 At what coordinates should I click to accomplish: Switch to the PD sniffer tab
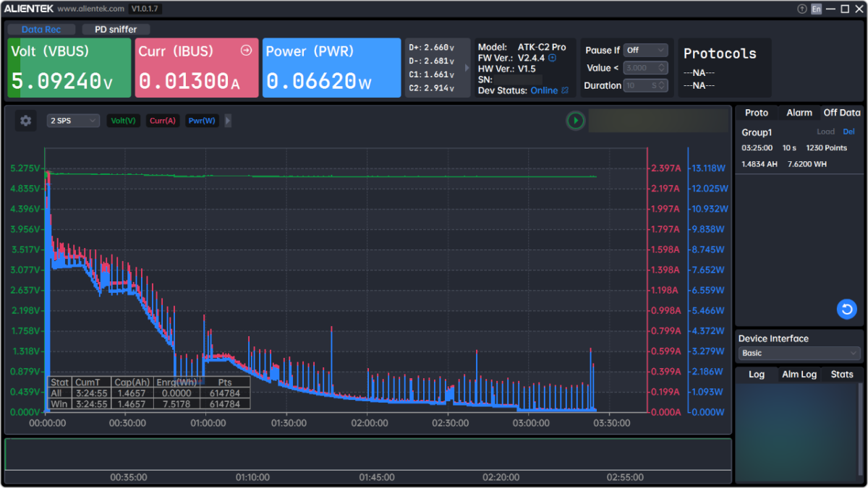(115, 30)
